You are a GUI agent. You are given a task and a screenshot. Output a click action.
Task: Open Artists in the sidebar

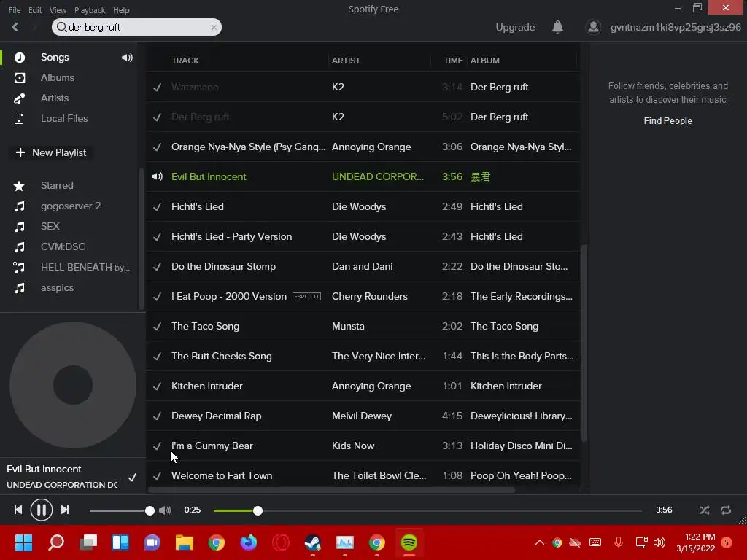pyautogui.click(x=55, y=98)
